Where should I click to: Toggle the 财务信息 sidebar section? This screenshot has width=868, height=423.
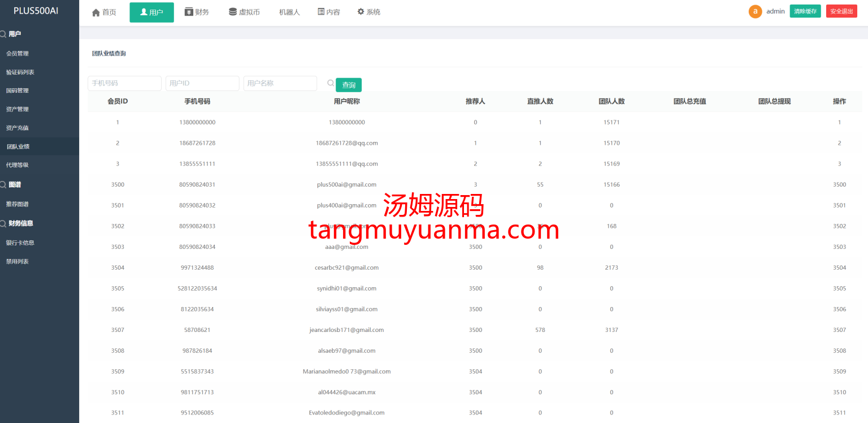(x=20, y=223)
